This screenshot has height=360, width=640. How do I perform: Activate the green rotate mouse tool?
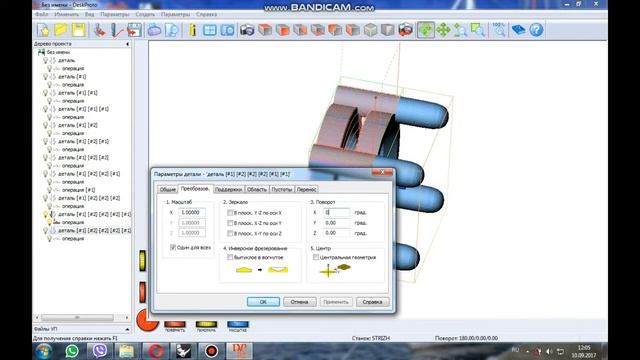pos(425,30)
